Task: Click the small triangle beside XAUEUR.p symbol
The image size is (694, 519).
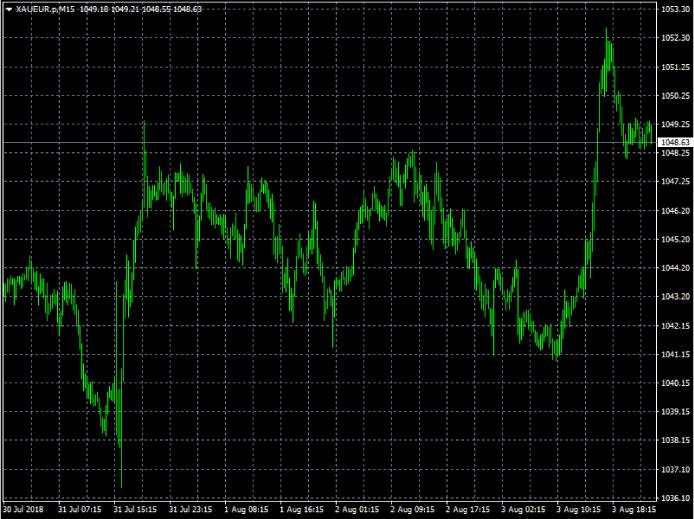Action: (x=8, y=9)
